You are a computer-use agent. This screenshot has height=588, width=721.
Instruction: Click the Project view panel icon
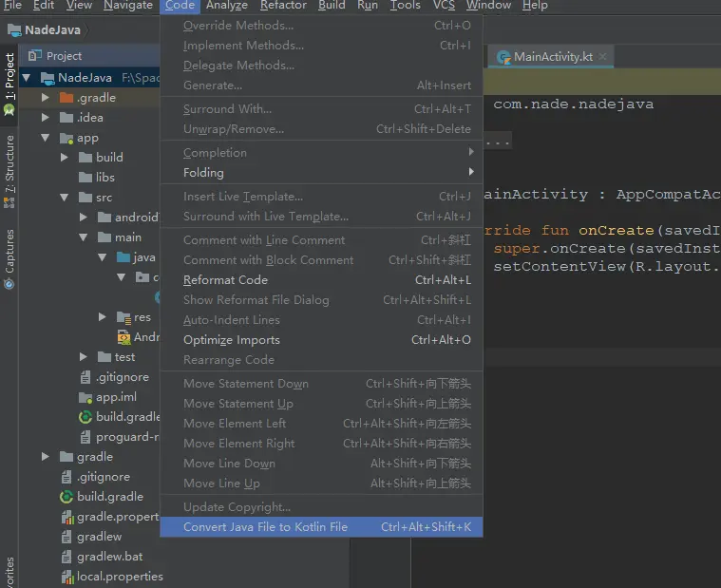(x=34, y=56)
